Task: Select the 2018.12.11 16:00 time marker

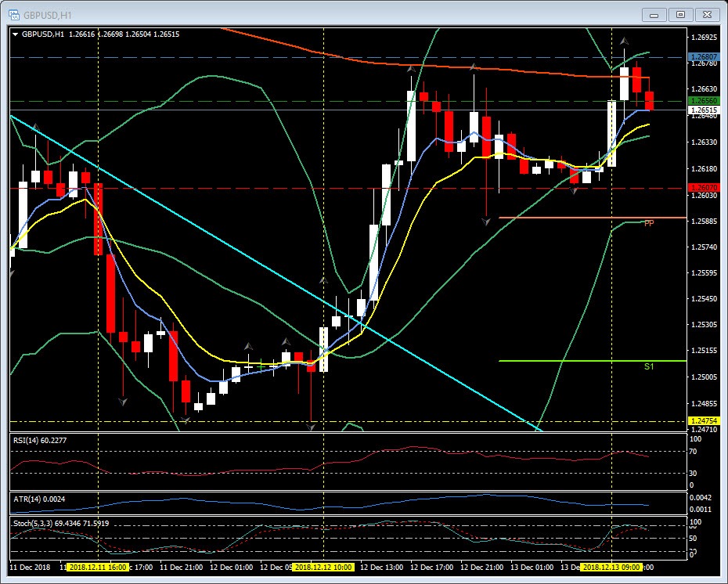Action: (97, 567)
